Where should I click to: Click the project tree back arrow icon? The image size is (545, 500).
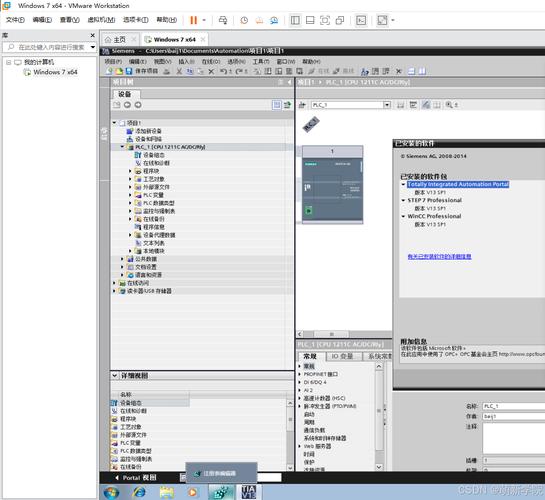[x=127, y=105]
